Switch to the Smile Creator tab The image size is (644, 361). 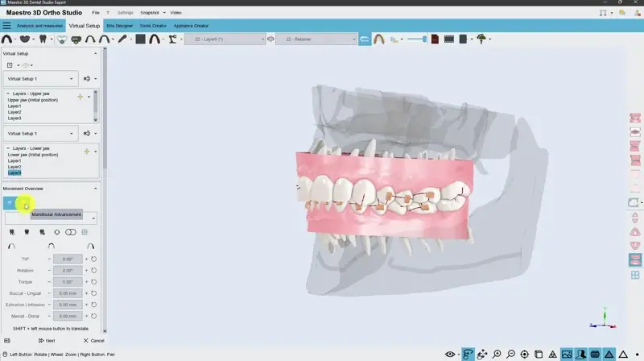coord(153,26)
